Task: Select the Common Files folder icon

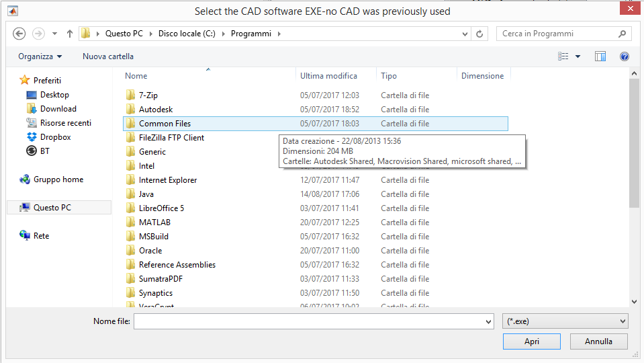Action: click(130, 123)
